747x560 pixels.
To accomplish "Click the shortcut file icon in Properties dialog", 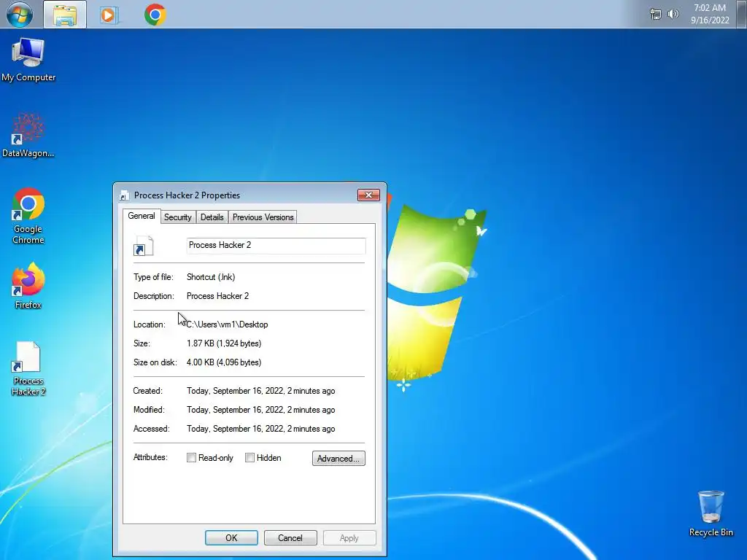I will (143, 246).
